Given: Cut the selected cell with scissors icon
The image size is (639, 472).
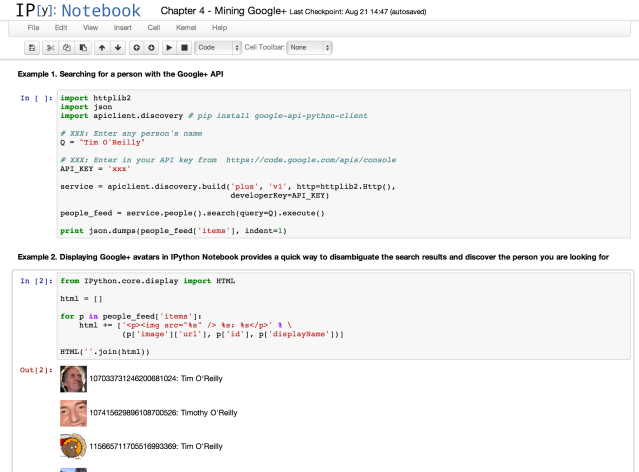Looking at the screenshot, I should click(50, 48).
